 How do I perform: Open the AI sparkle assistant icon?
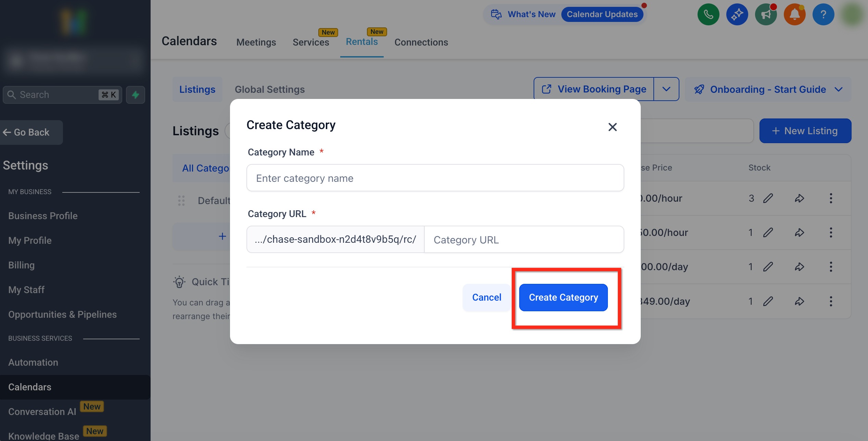737,15
